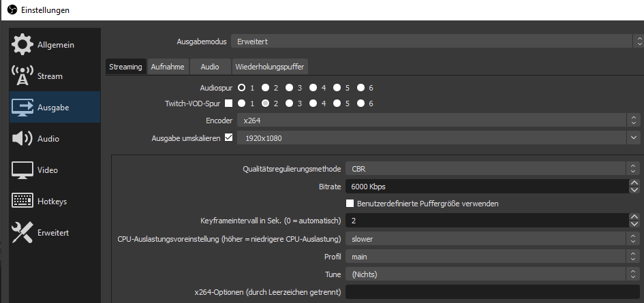Switch to the Streaming tab
Image resolution: width=644 pixels, height=303 pixels.
[125, 67]
